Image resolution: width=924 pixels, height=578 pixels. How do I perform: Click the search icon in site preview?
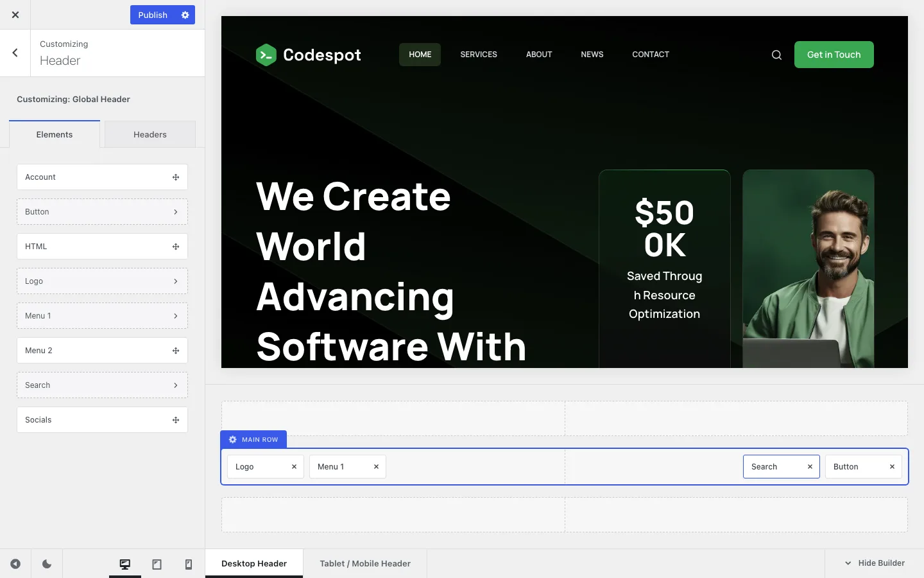[x=776, y=55]
